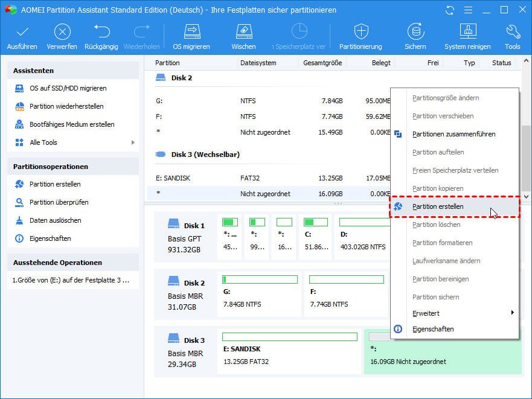This screenshot has width=532, height=399.
Task: Choose Partition überprüfen in the sidebar
Action: point(59,202)
